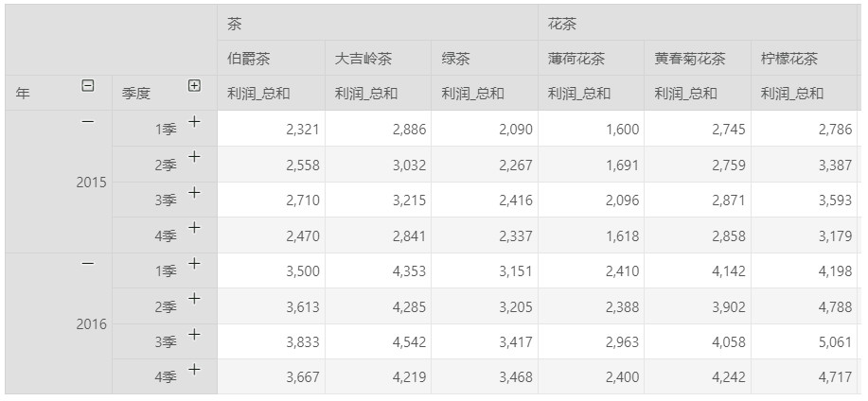
Task: Collapse the 2016 year group
Action: (87, 264)
